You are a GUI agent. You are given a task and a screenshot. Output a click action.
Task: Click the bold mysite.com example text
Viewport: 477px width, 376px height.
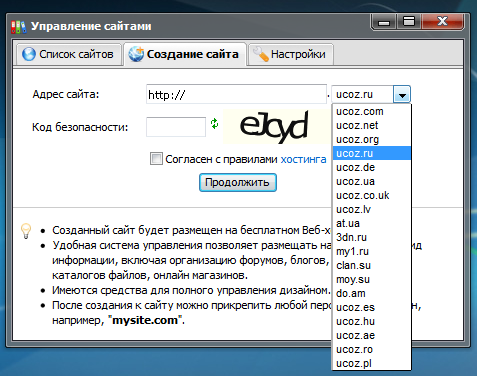click(145, 320)
